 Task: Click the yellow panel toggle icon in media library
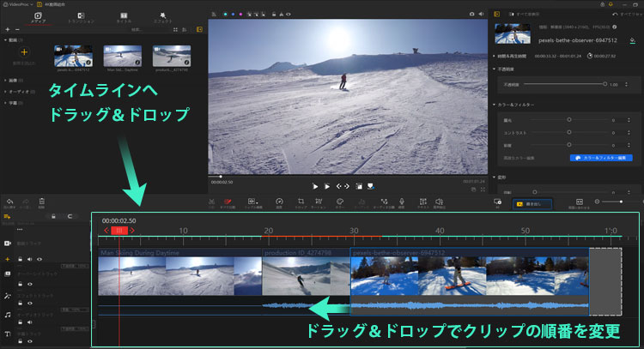pyautogui.click(x=199, y=29)
